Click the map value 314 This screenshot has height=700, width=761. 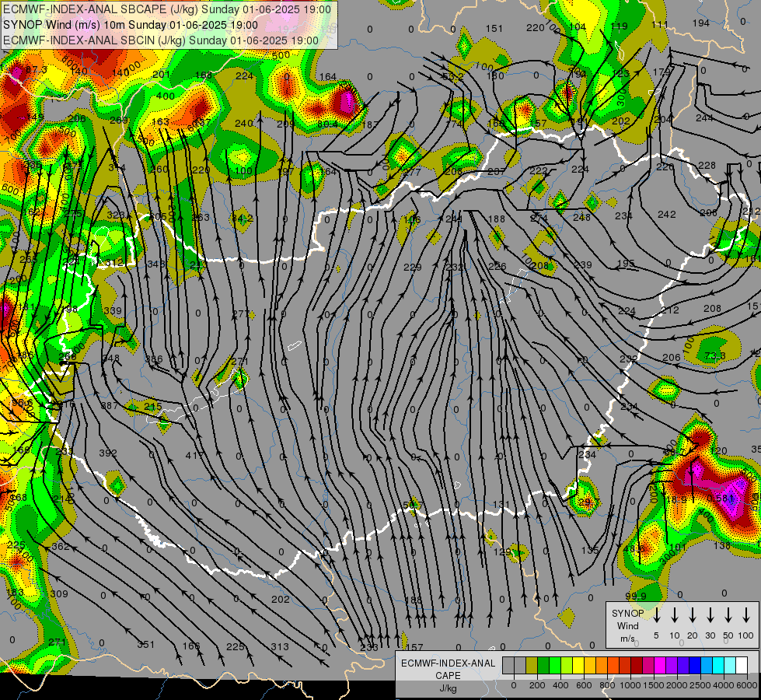(117, 167)
